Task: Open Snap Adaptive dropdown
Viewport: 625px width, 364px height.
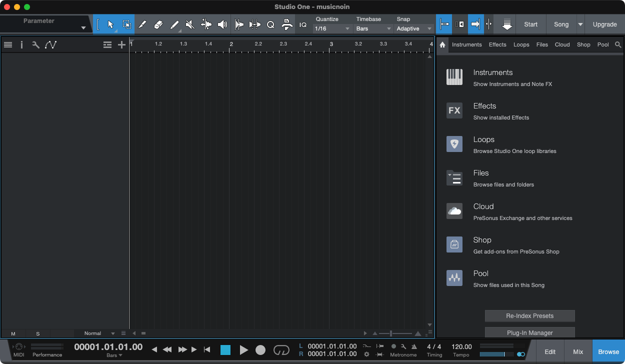Action: pos(414,28)
